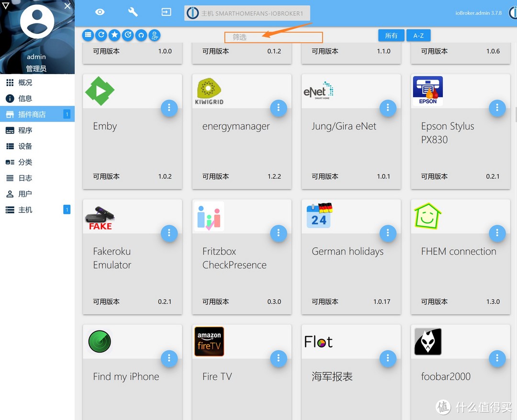Open options menu on energymanager card
The height and width of the screenshot is (420, 517).
pyautogui.click(x=279, y=108)
